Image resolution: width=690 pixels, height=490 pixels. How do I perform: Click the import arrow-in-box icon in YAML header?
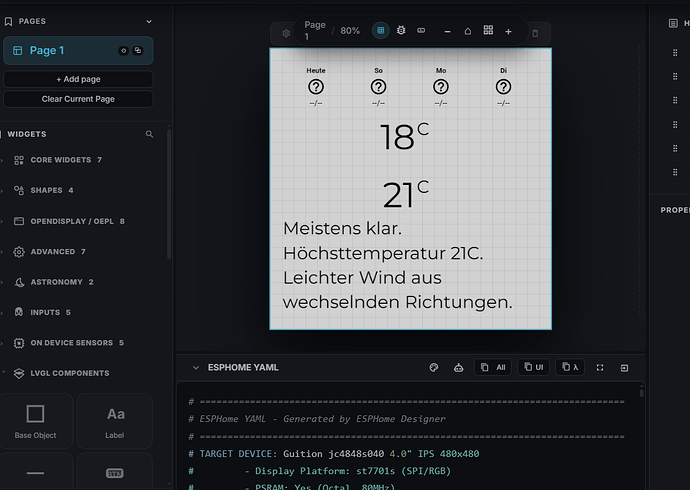(624, 368)
